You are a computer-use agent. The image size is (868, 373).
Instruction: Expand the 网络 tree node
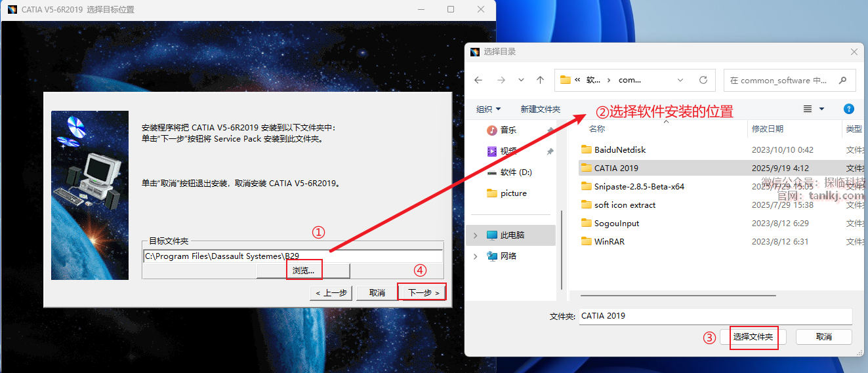tap(476, 256)
